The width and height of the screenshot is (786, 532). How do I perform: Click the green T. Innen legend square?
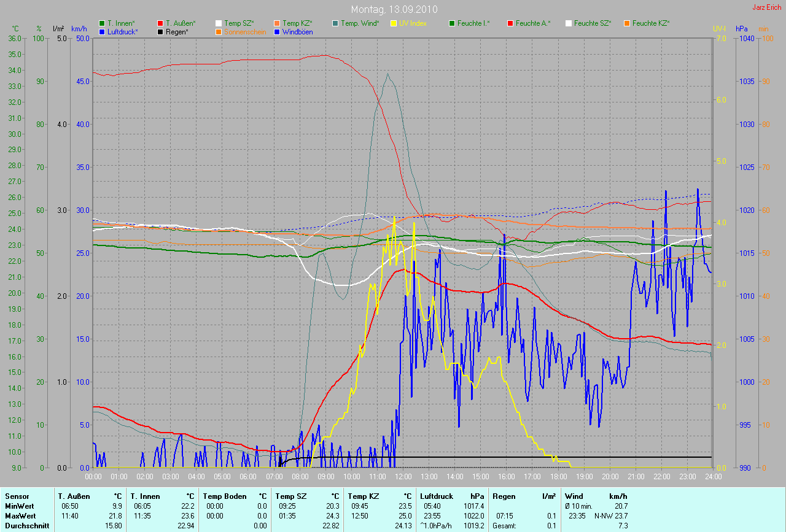[x=102, y=23]
